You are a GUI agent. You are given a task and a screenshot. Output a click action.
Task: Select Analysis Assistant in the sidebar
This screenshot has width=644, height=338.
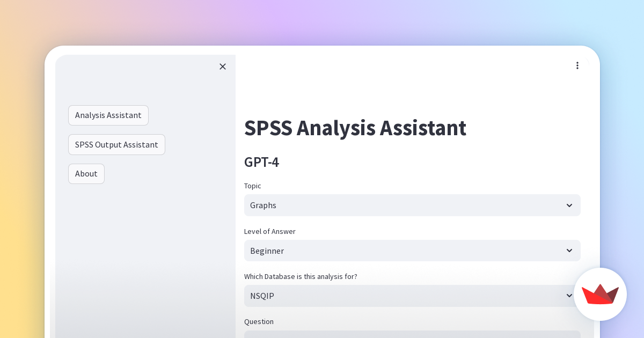pyautogui.click(x=108, y=115)
